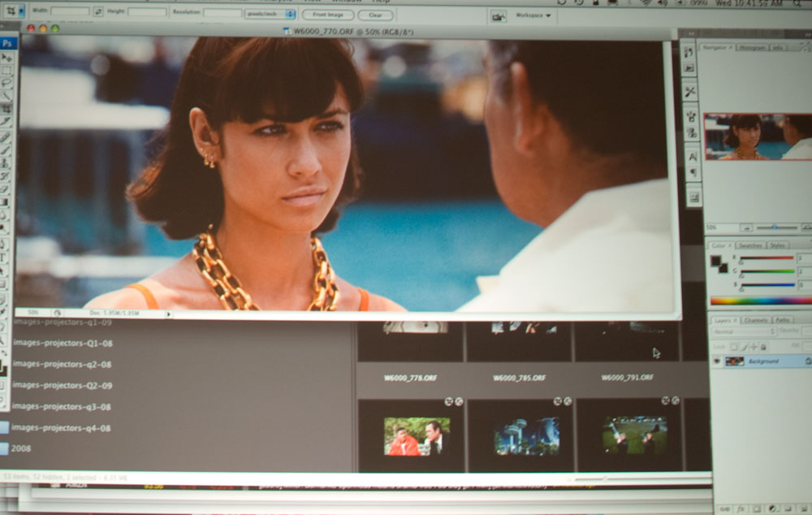Click Lock transparent pixels icon in Layers

click(734, 347)
